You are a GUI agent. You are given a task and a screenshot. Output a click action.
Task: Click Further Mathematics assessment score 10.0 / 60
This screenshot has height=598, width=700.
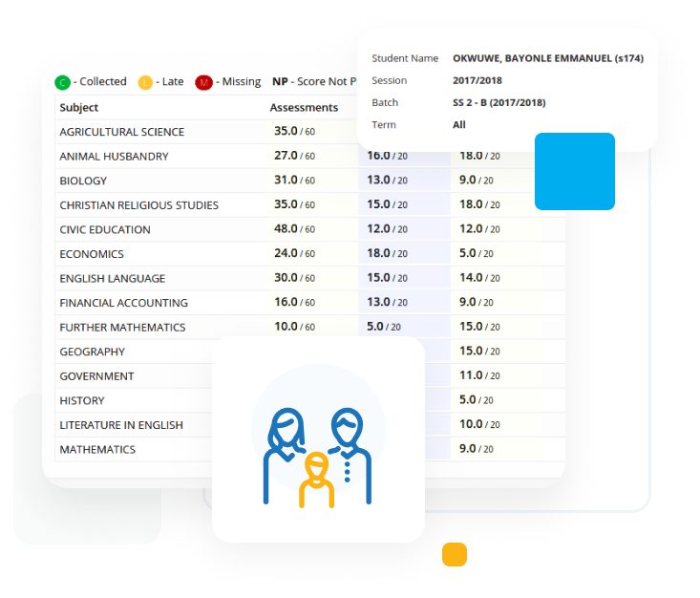coord(295,327)
